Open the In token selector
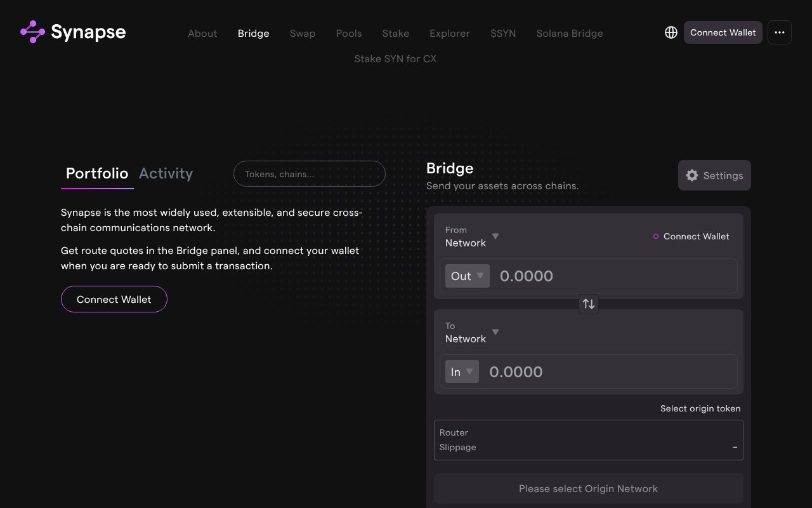Screen dimensions: 812x508 point(462,371)
